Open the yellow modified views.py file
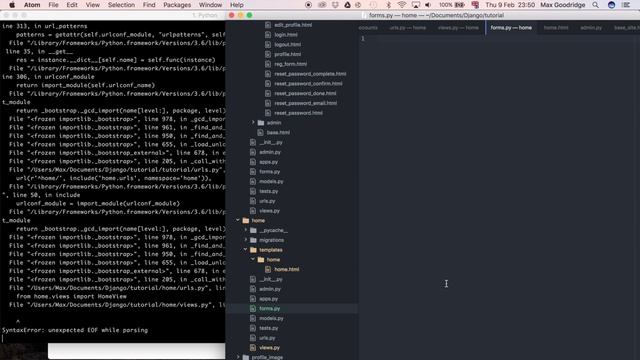This screenshot has height=360, width=640. coord(269,348)
